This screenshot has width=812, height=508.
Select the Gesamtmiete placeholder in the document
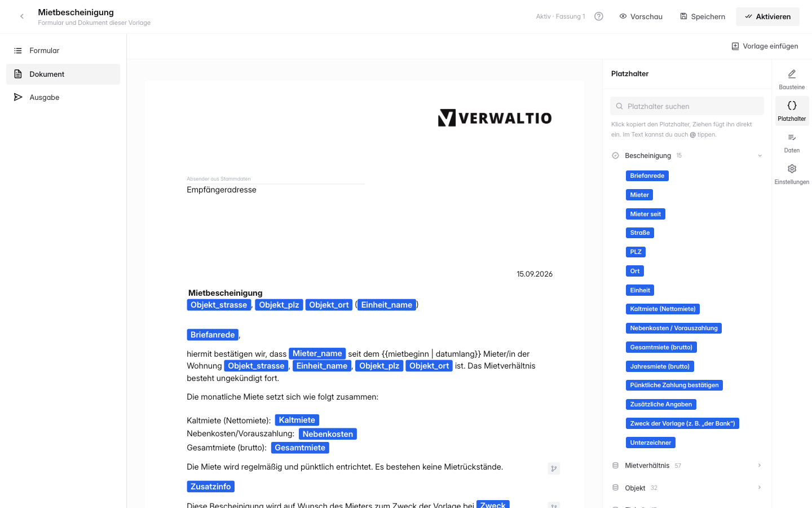(x=300, y=448)
